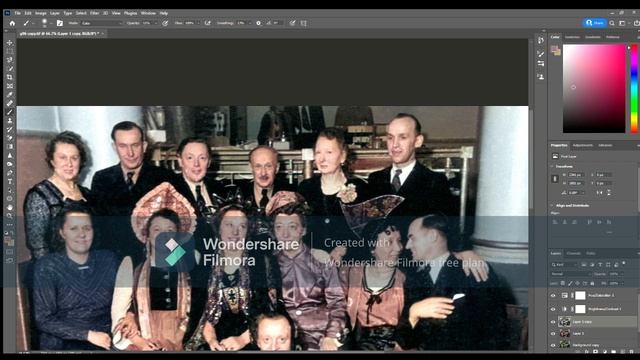Click the Share button
This screenshot has height=360, width=640.
[x=595, y=23]
